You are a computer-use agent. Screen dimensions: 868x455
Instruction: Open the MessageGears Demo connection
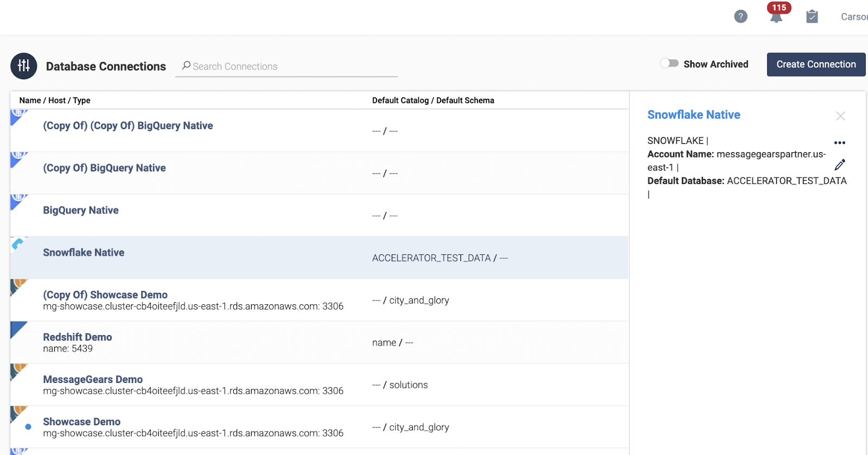[93, 380]
